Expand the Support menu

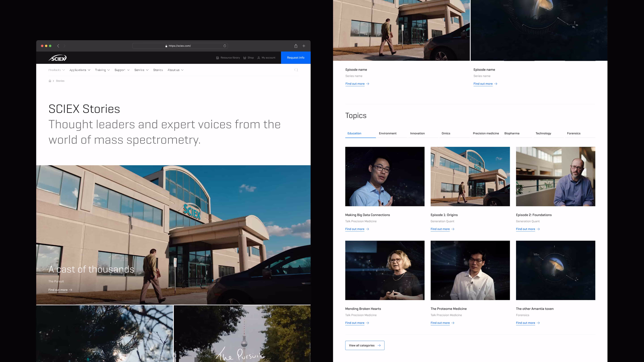(x=122, y=70)
